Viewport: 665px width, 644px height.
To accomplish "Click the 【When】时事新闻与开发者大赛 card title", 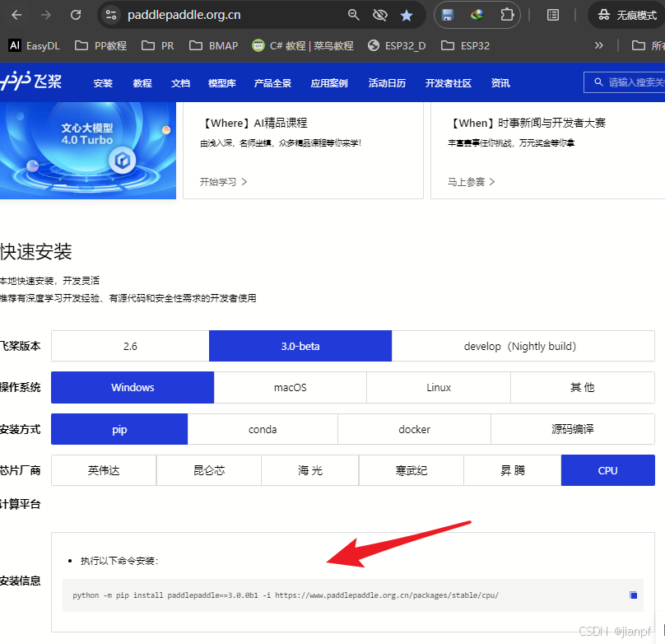I will point(526,123).
